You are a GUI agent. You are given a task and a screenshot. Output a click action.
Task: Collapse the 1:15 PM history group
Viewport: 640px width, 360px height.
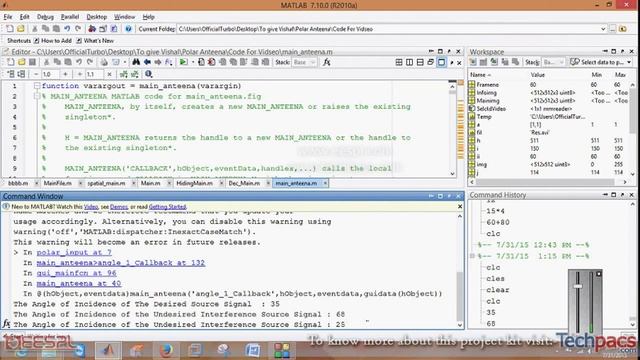(x=472, y=256)
